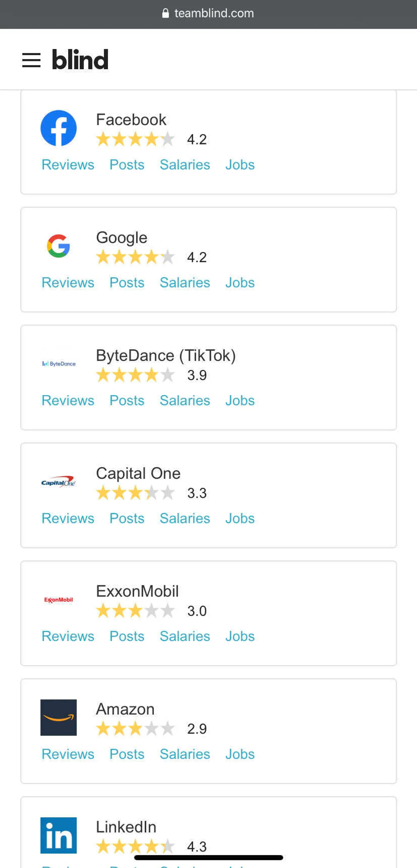Tap the teamblind.com address bar

208,14
